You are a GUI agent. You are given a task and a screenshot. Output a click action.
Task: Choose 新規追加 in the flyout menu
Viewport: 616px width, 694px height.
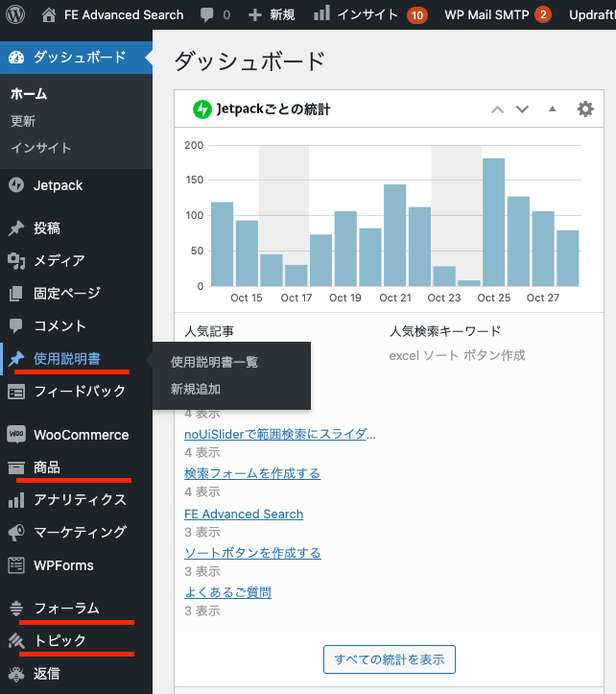coord(196,389)
